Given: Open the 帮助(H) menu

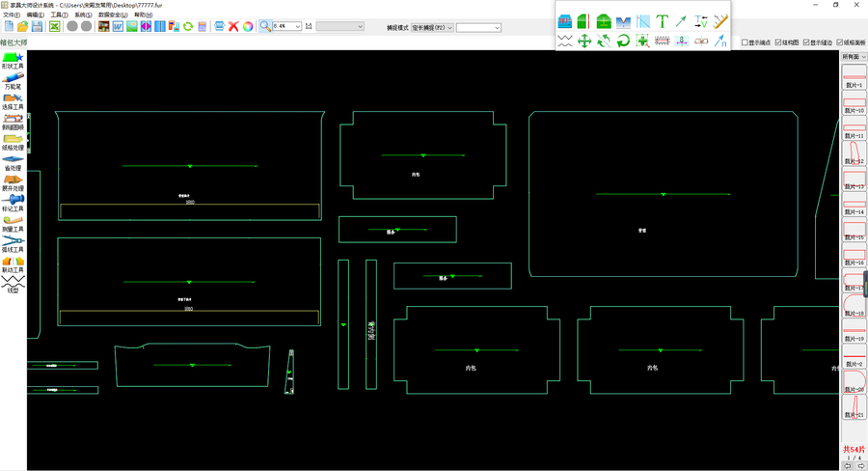Looking at the screenshot, I should 144,14.
